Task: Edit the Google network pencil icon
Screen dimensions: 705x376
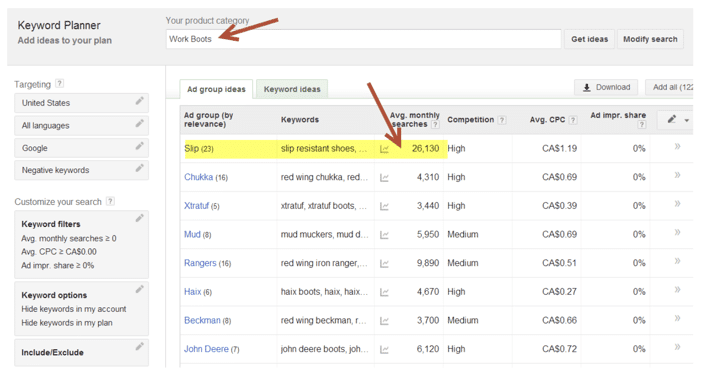Action: 140,146
